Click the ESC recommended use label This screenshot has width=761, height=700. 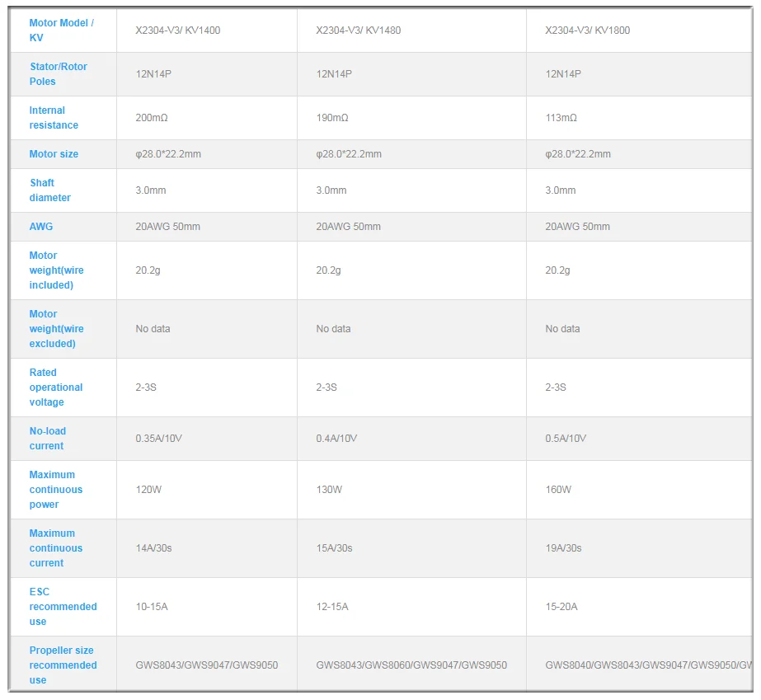pyautogui.click(x=63, y=607)
